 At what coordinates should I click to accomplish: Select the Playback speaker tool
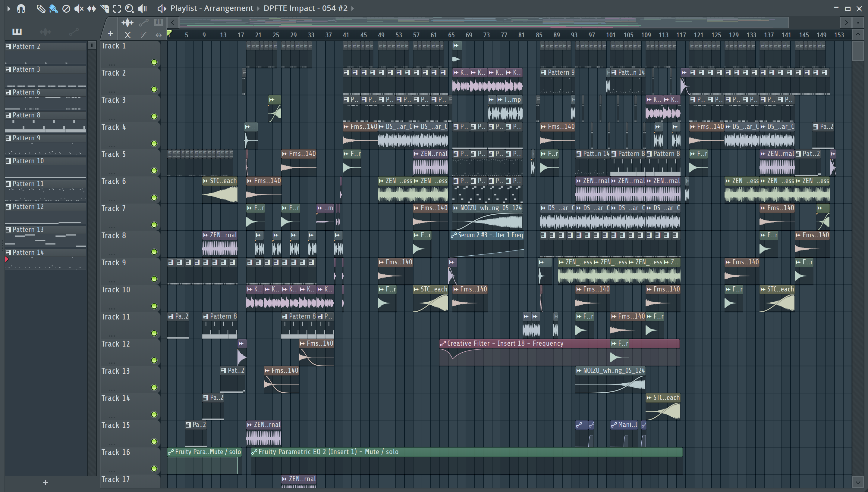[142, 8]
